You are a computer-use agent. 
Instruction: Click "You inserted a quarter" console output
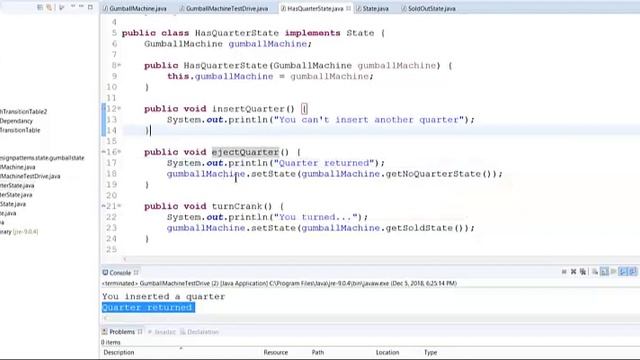(163, 297)
